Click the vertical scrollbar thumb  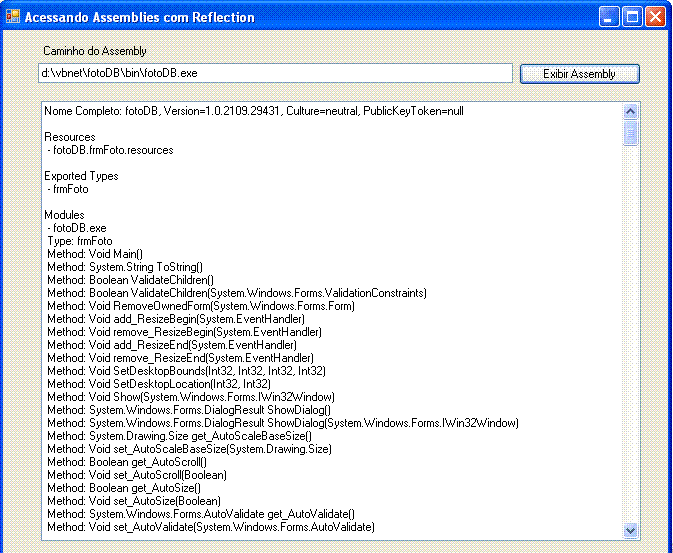click(x=630, y=133)
